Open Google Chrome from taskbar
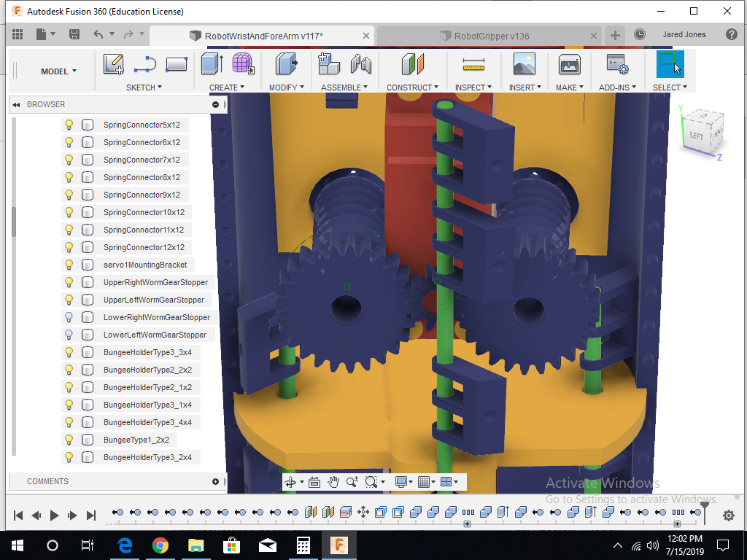This screenshot has width=747, height=560. [160, 545]
